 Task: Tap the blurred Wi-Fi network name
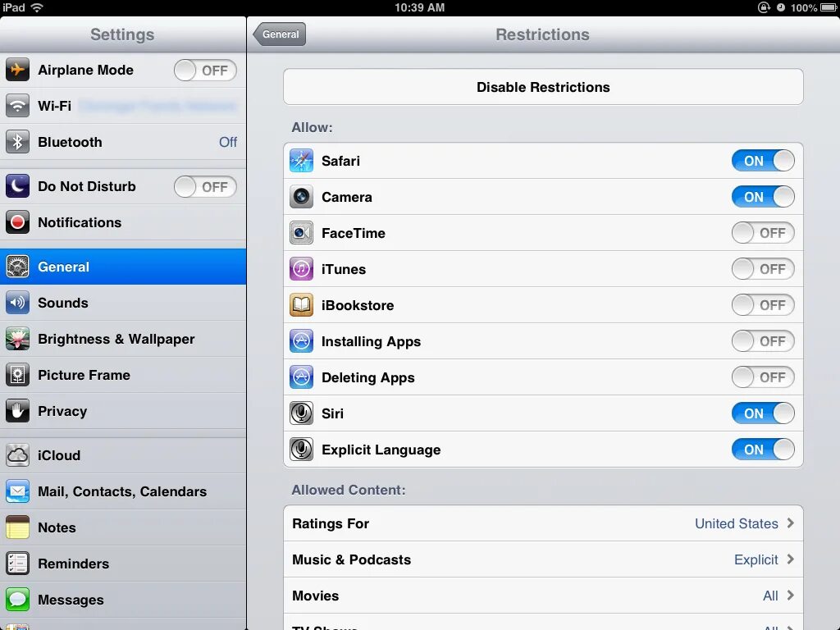(x=157, y=106)
